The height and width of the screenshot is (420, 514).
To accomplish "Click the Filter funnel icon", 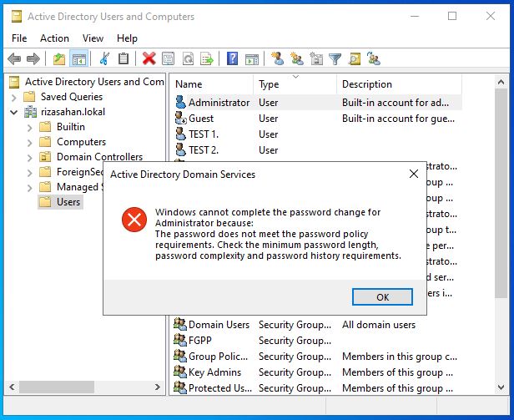I will click(335, 59).
